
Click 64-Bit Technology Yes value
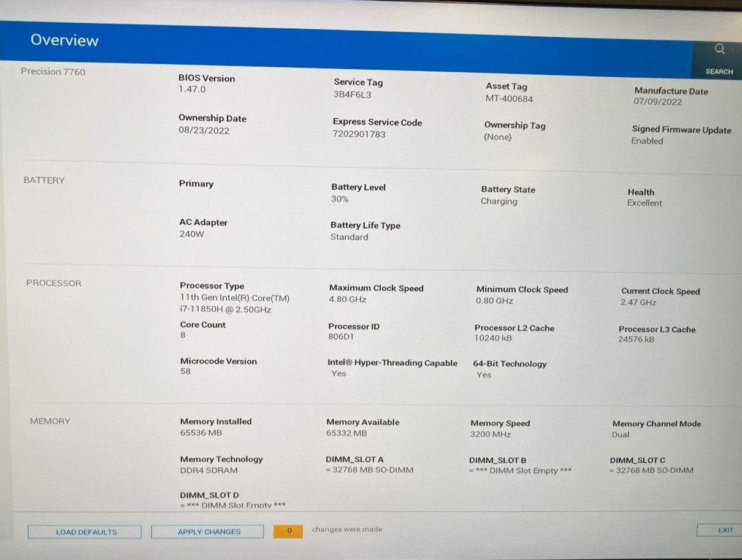point(484,375)
